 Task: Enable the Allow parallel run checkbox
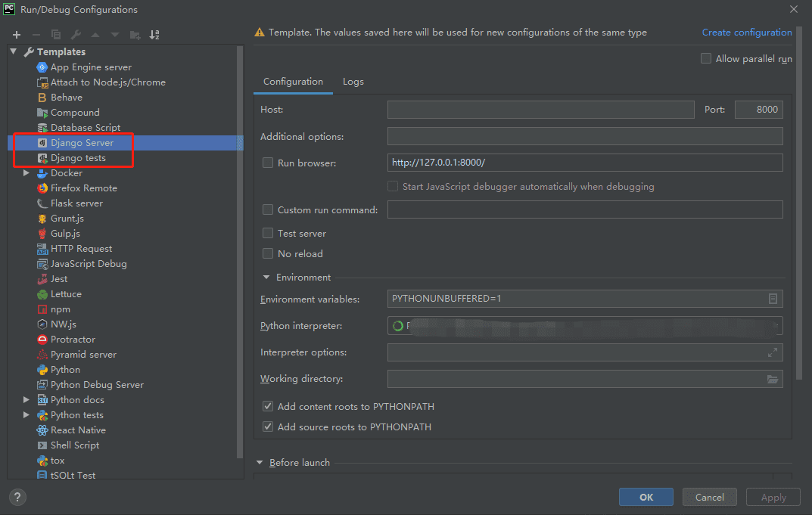pyautogui.click(x=706, y=59)
